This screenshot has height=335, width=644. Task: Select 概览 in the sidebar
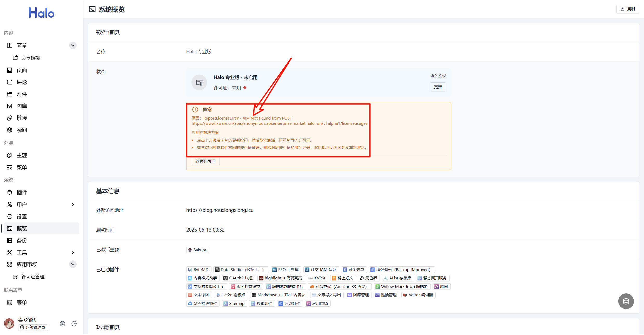(x=42, y=228)
